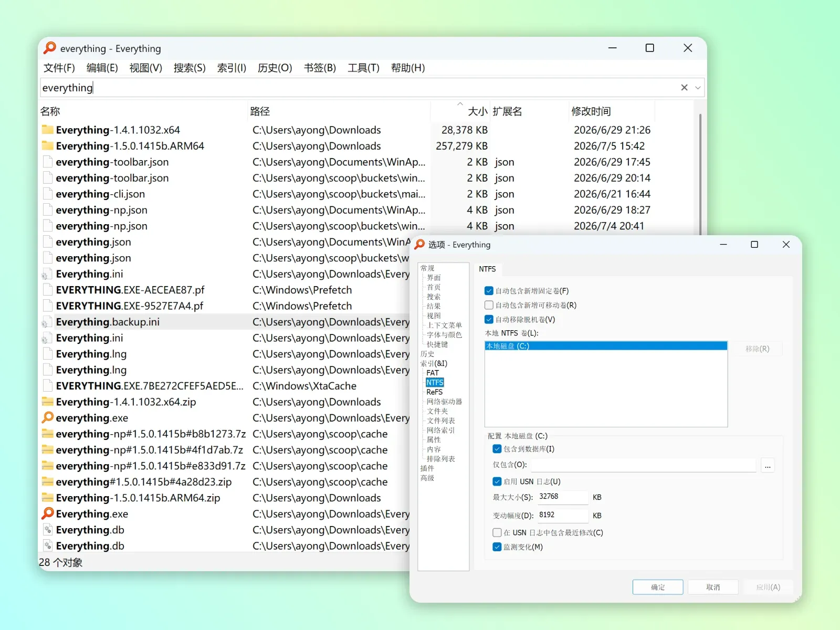This screenshot has width=840, height=630.
Task: Enable 自动包含新增可移动卷(R) checkbox
Action: tap(489, 305)
